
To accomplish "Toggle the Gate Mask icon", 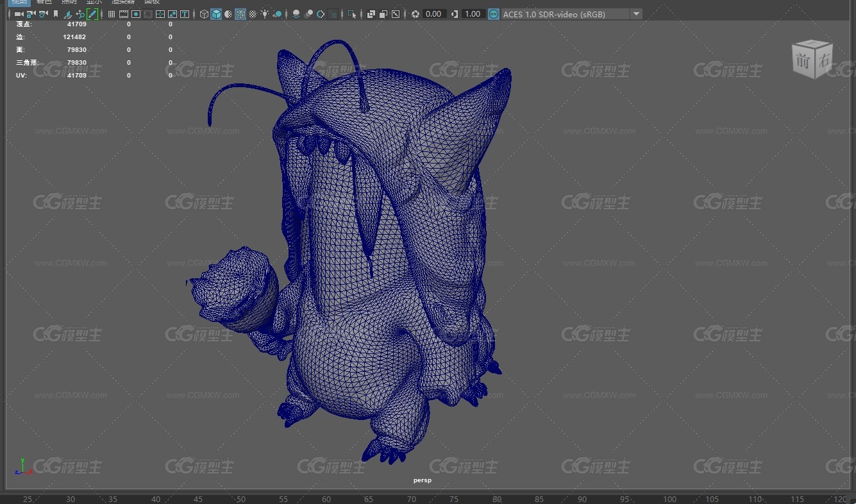I will coord(148,13).
